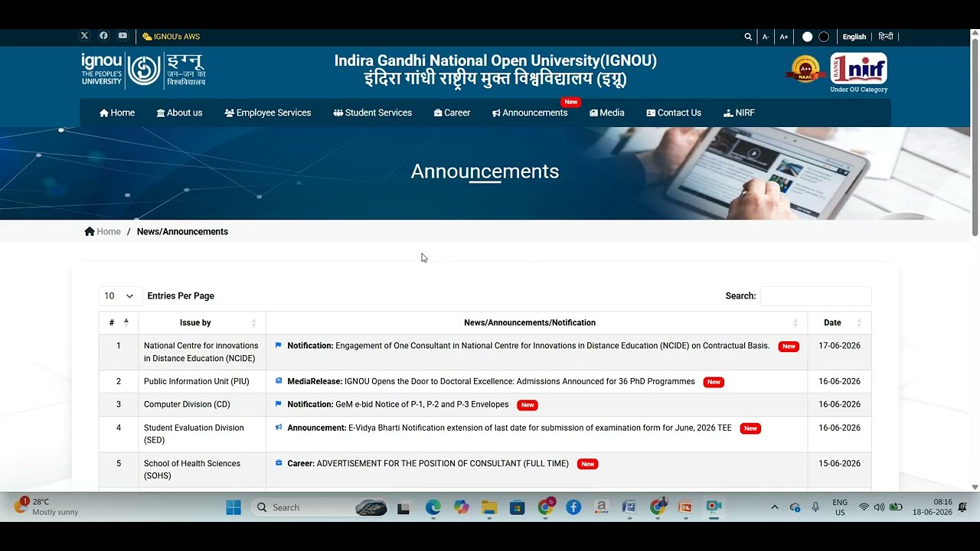Click the megaphone icon beside E-Vidya Bharti announcement
980x551 pixels.
279,427
